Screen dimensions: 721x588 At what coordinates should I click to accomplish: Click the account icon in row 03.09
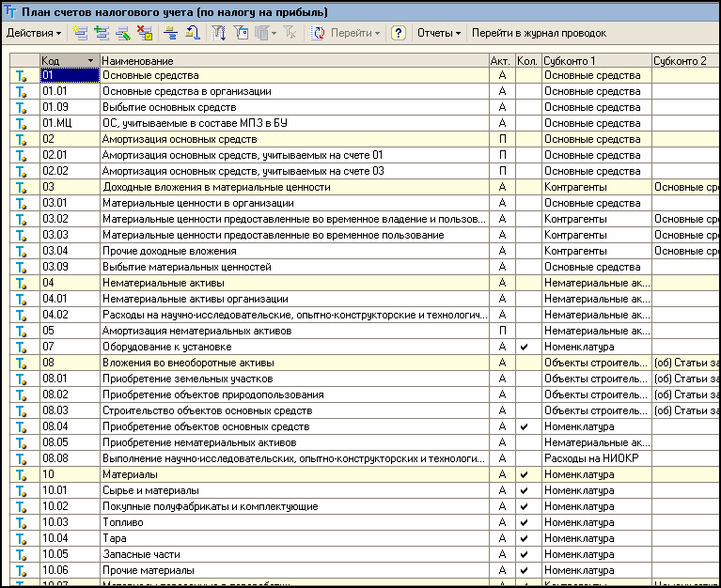[x=22, y=267]
